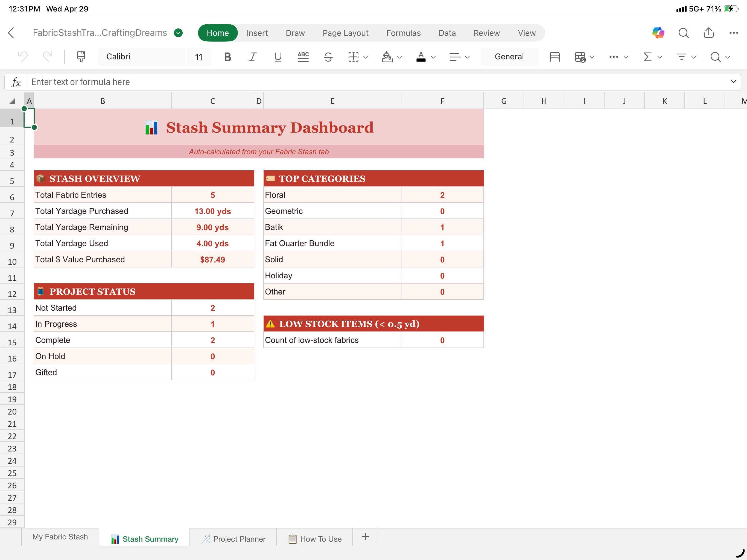The height and width of the screenshot is (560, 747).
Task: Open the Fill Color bucket picker
Action: pos(387,57)
